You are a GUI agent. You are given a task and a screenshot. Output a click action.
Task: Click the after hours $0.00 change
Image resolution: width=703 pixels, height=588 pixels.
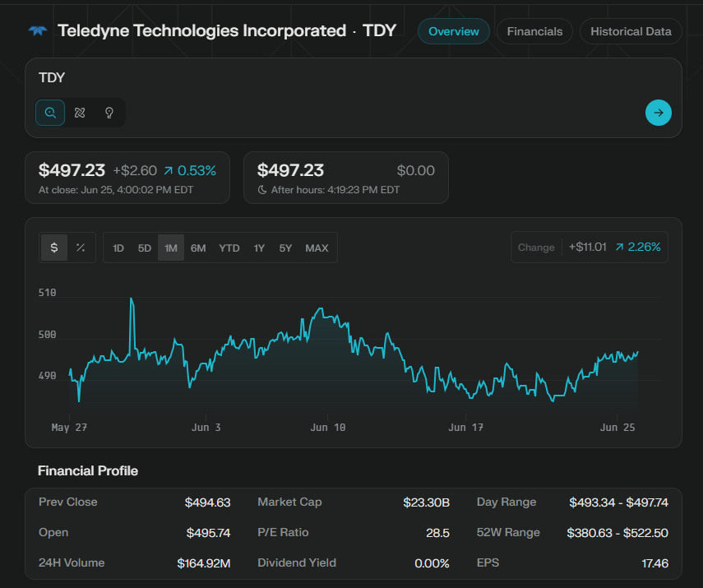415,170
